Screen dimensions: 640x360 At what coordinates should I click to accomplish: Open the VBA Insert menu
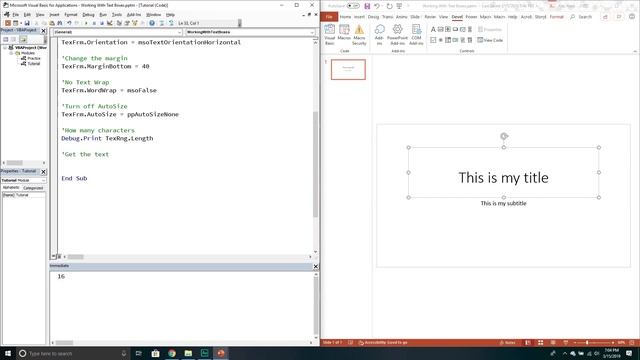[54, 15]
